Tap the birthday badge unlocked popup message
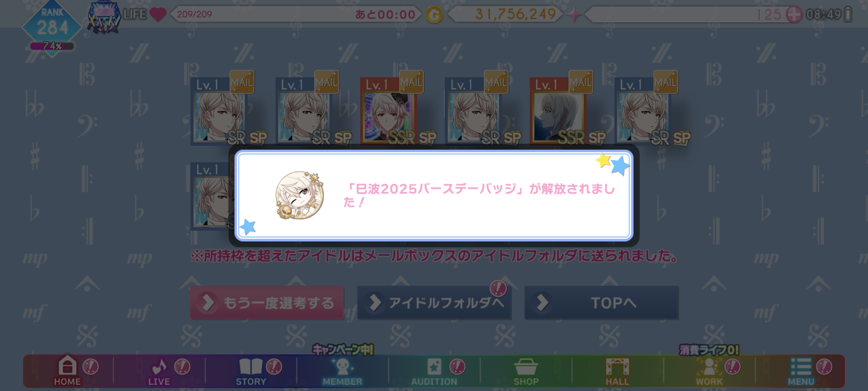 pos(434,195)
